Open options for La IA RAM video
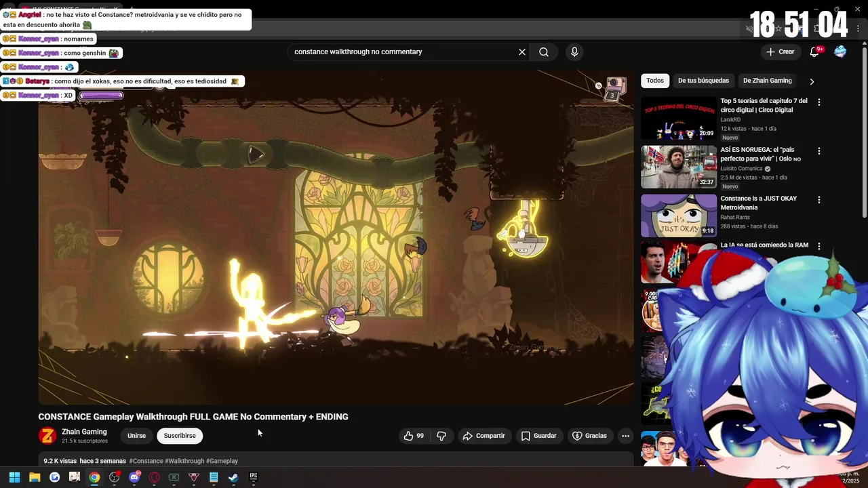The image size is (868, 488). [819, 247]
